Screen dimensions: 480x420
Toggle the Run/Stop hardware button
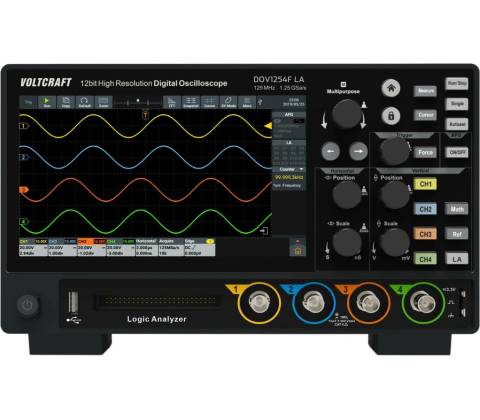click(457, 83)
